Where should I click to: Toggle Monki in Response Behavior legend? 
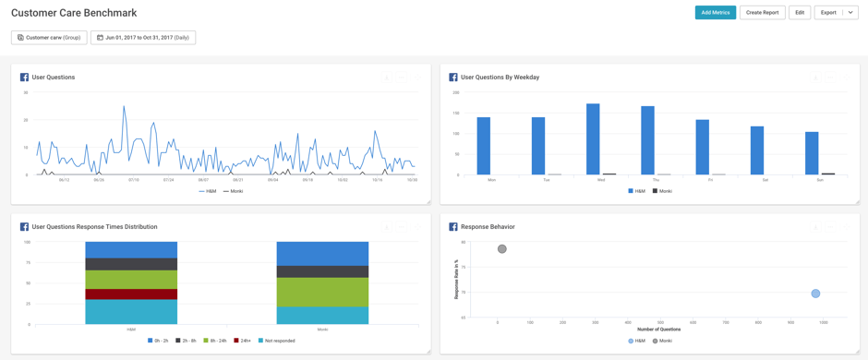coord(663,341)
